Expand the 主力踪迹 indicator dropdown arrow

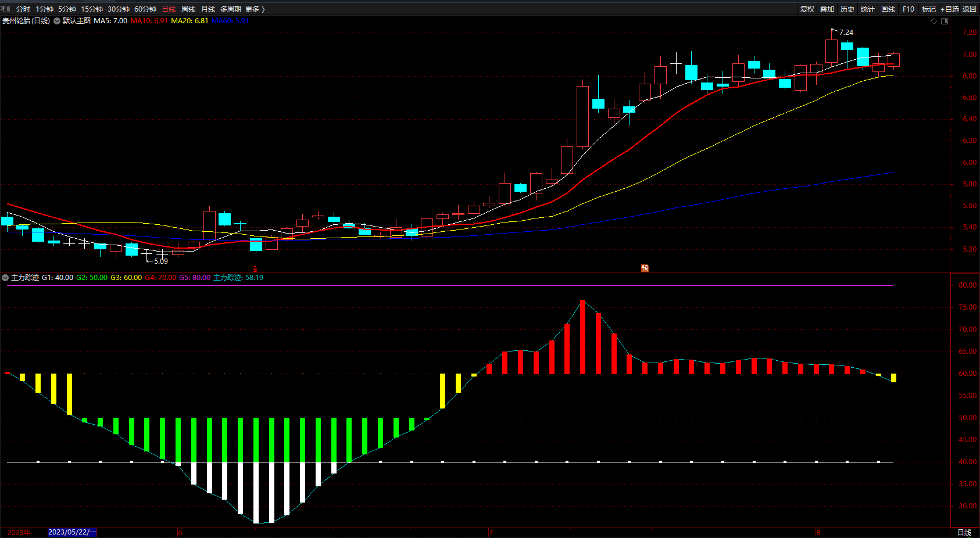coord(5,278)
